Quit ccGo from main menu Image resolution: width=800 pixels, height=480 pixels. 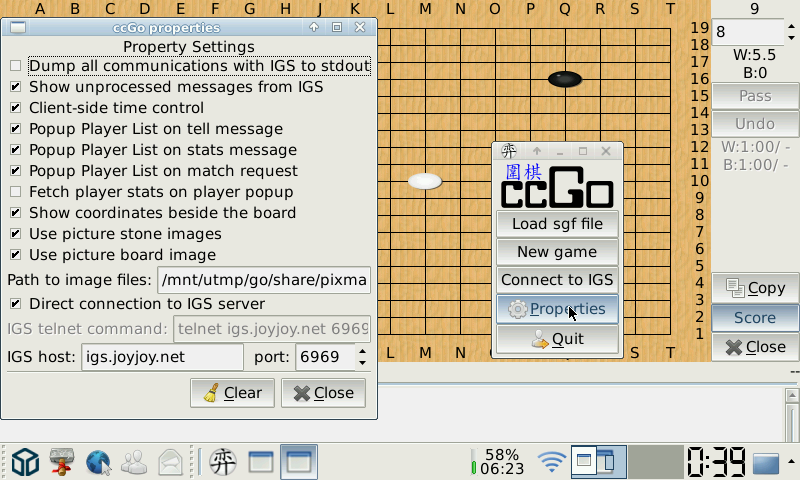pos(557,339)
